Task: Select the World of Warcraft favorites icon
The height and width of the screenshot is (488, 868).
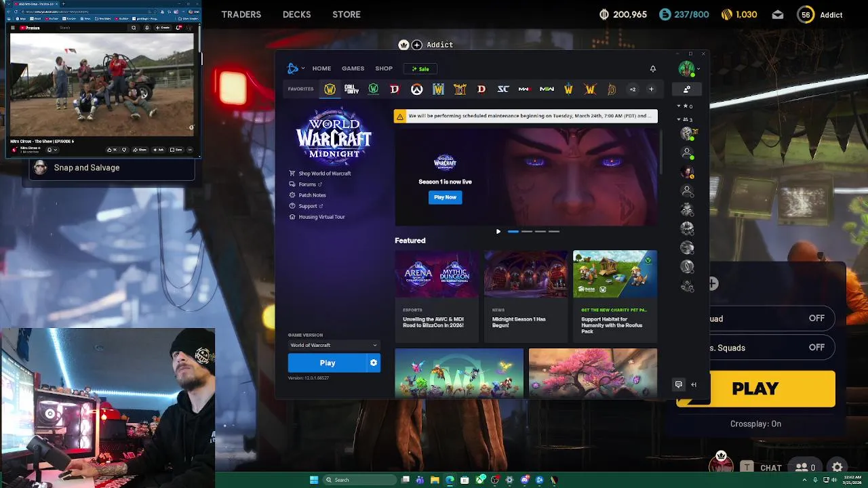Action: [x=330, y=89]
